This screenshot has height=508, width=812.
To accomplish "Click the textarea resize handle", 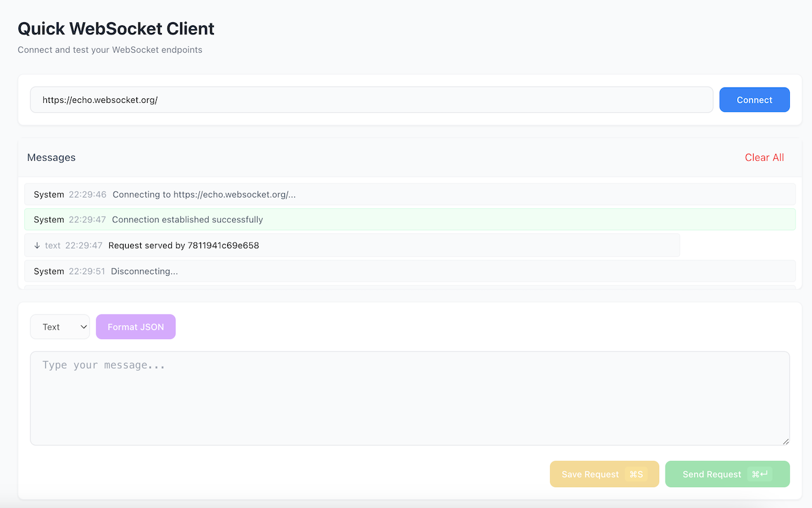I will pos(785,442).
